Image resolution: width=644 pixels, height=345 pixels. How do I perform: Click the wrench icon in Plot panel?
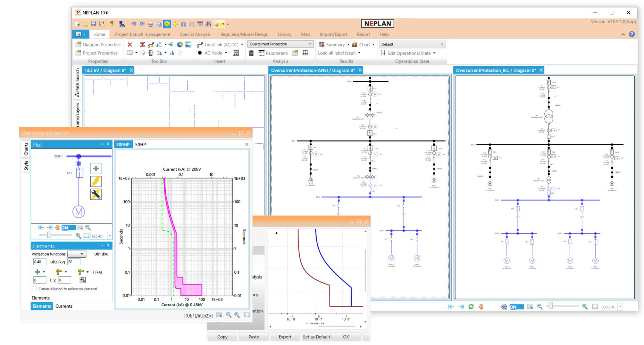coord(96,194)
